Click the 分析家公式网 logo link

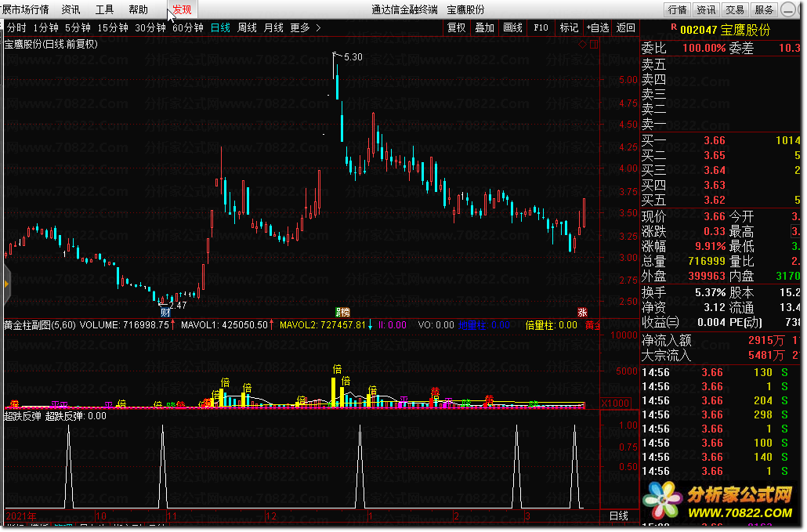718,501
